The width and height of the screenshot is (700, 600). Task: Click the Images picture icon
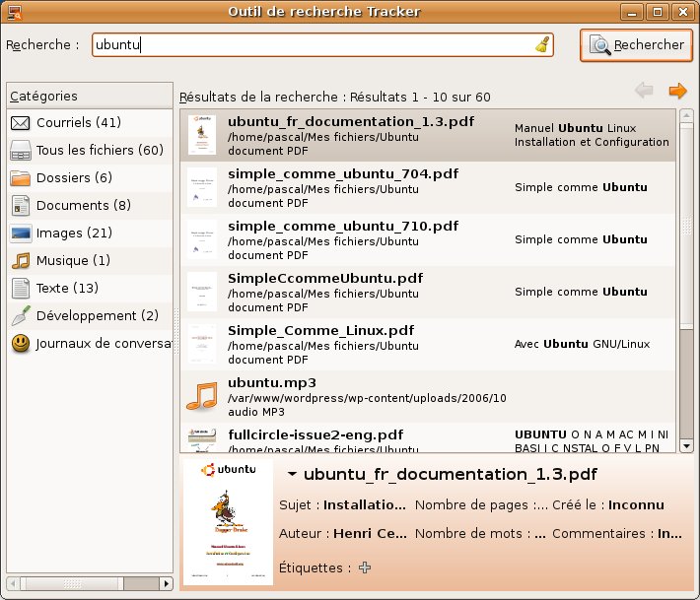[x=21, y=233]
